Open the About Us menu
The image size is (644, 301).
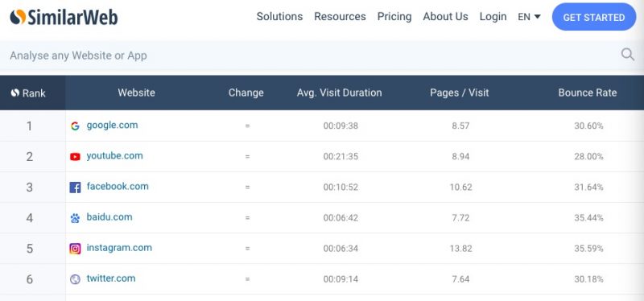pos(446,16)
